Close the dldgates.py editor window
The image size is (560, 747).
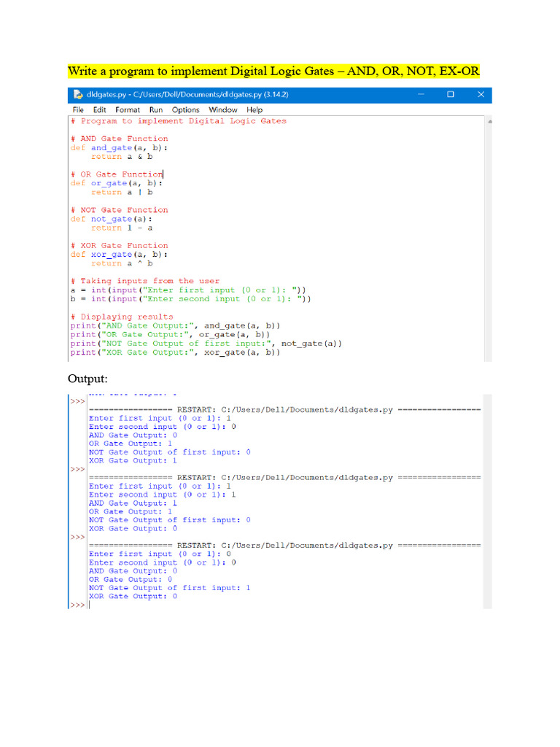click(481, 94)
